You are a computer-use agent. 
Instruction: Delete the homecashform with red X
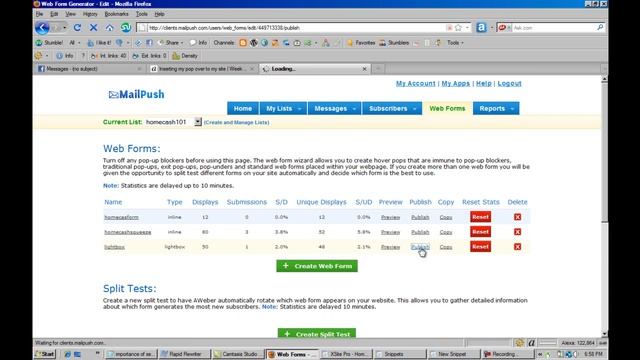518,217
